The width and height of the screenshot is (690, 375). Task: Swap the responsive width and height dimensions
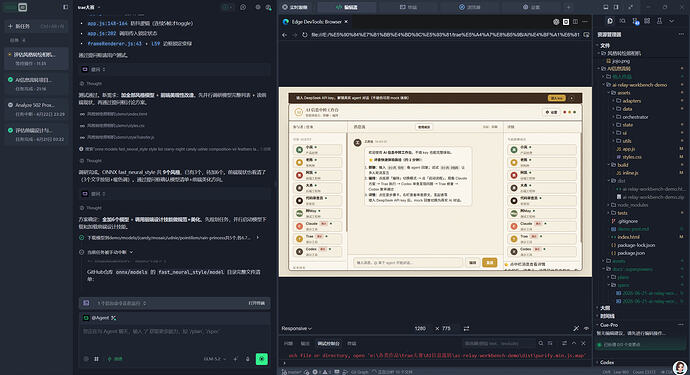click(466, 328)
